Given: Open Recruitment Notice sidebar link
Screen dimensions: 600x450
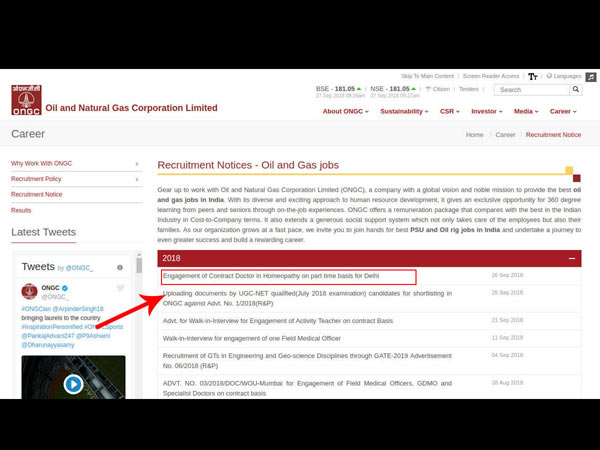Looking at the screenshot, I should tap(37, 194).
